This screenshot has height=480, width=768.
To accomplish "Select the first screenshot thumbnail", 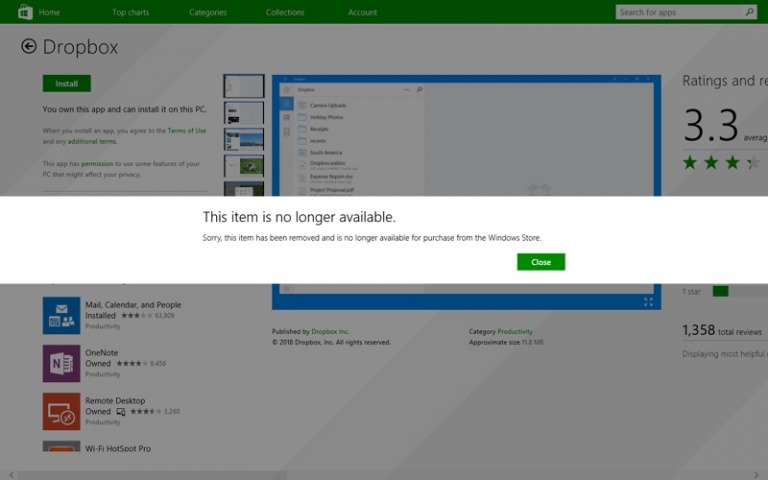I will [244, 86].
